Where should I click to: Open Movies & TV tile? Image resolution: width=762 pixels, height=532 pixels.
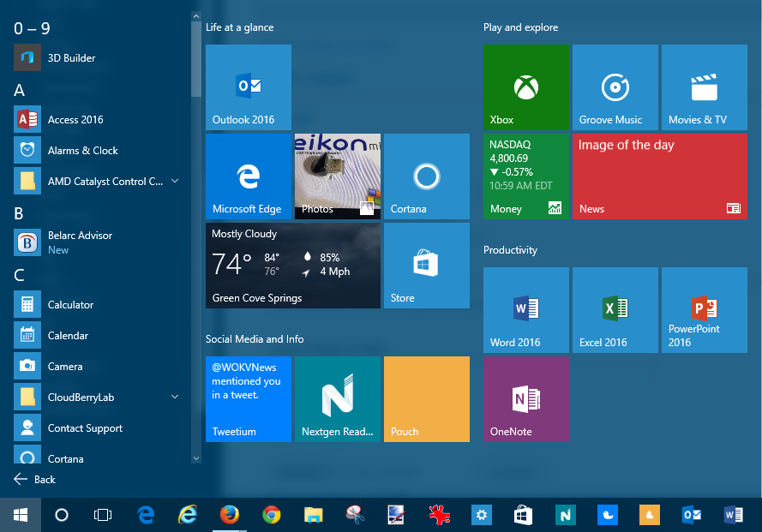pyautogui.click(x=704, y=87)
